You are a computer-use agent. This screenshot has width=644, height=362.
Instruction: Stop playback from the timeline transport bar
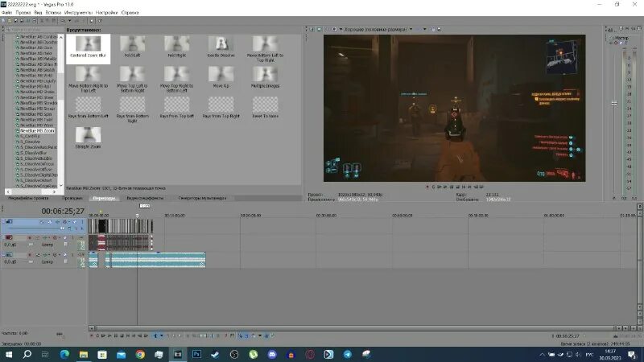tap(122, 335)
